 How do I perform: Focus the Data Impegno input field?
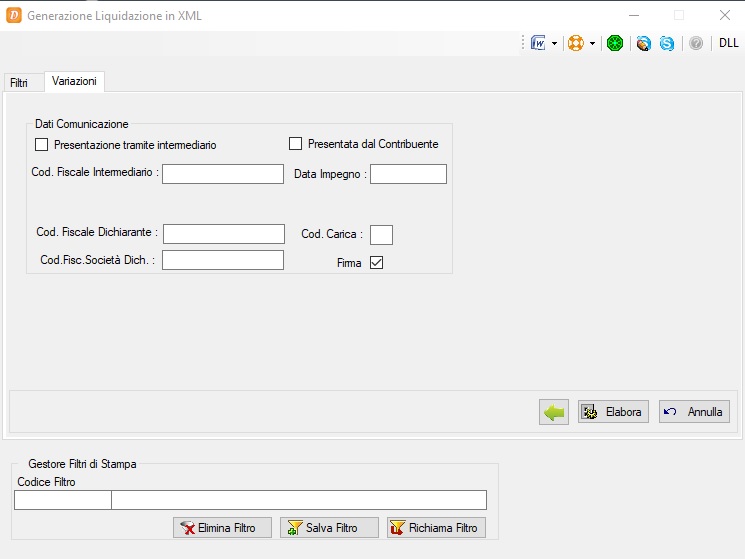click(x=408, y=174)
